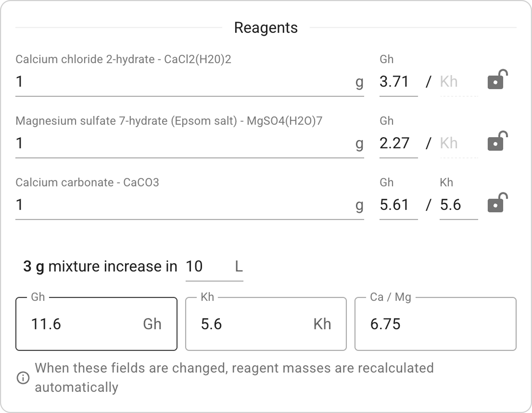Viewport: 532px width, 413px height.
Task: Edit Calcium carbonate mass field
Action: [x=184, y=205]
